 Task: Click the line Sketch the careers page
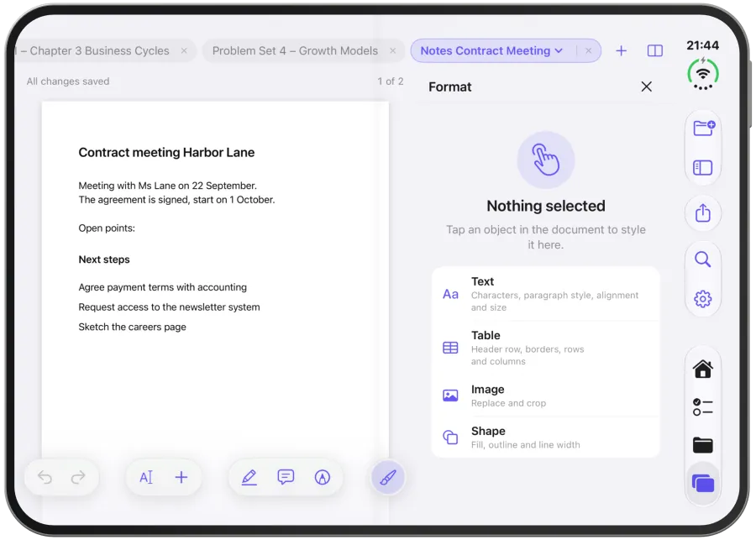[x=132, y=327]
